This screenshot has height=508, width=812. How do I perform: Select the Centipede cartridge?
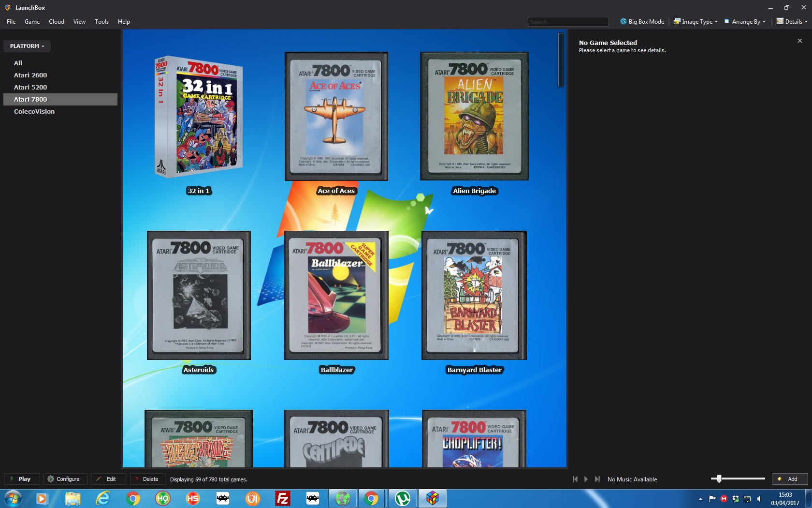click(336, 439)
